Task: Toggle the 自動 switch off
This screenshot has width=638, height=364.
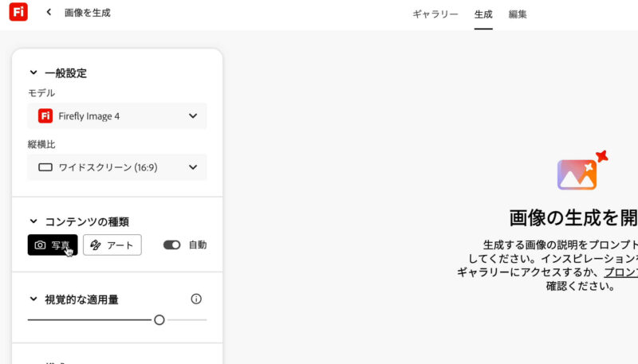Action: click(171, 245)
